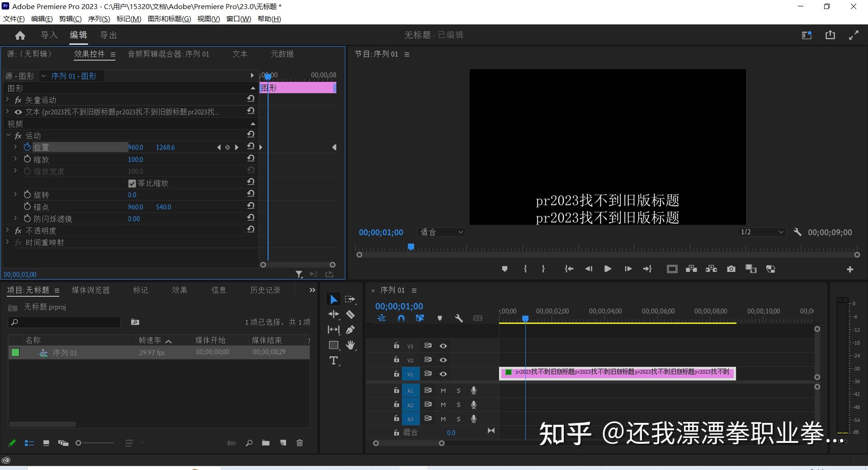Collapse the 运动 effect group
Screen dimensions: 868x470
pyautogui.click(x=8, y=135)
